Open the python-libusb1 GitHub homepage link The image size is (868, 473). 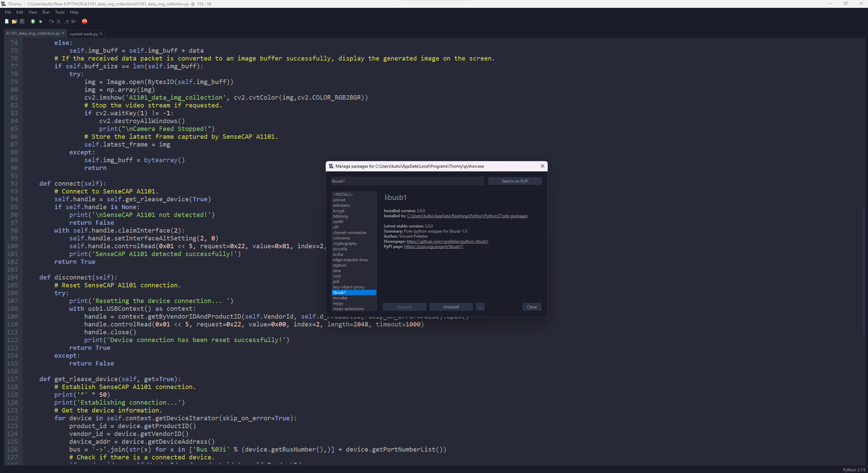[447, 241]
